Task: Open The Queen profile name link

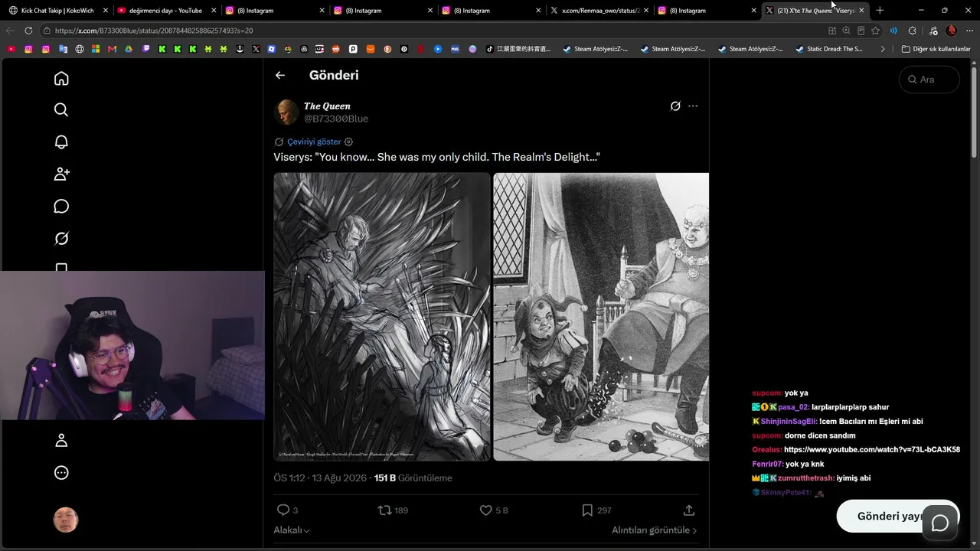Action: pos(327,106)
